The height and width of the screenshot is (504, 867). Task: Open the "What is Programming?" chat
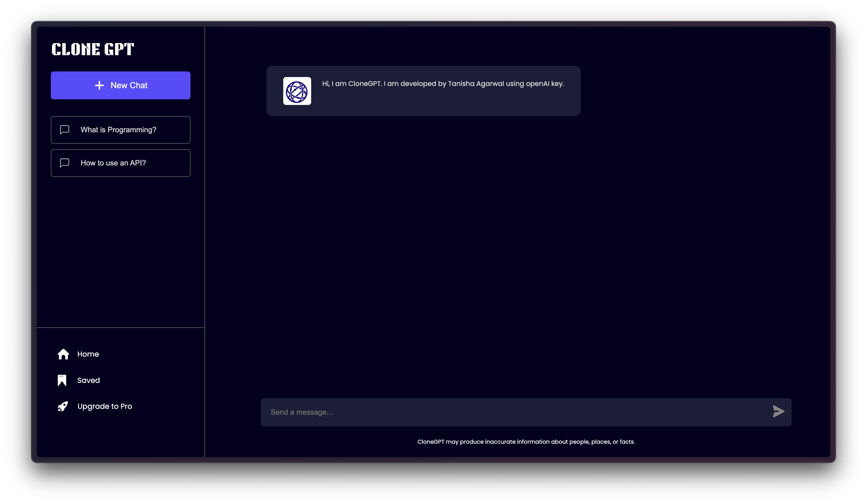click(x=118, y=130)
